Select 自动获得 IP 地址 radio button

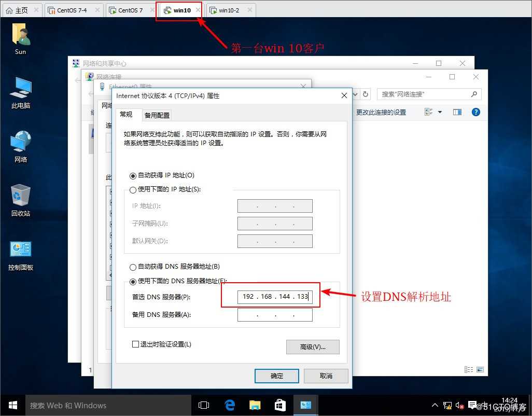(x=133, y=176)
